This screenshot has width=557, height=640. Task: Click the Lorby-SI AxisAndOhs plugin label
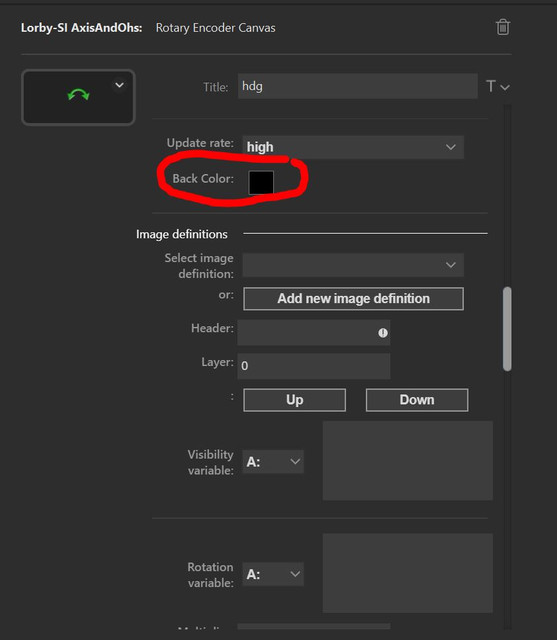[x=82, y=28]
